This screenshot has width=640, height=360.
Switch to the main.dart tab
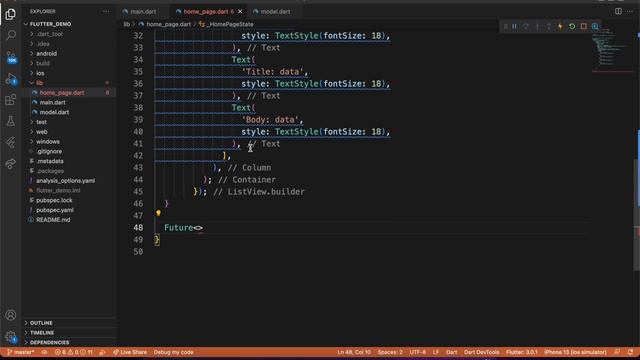click(143, 11)
